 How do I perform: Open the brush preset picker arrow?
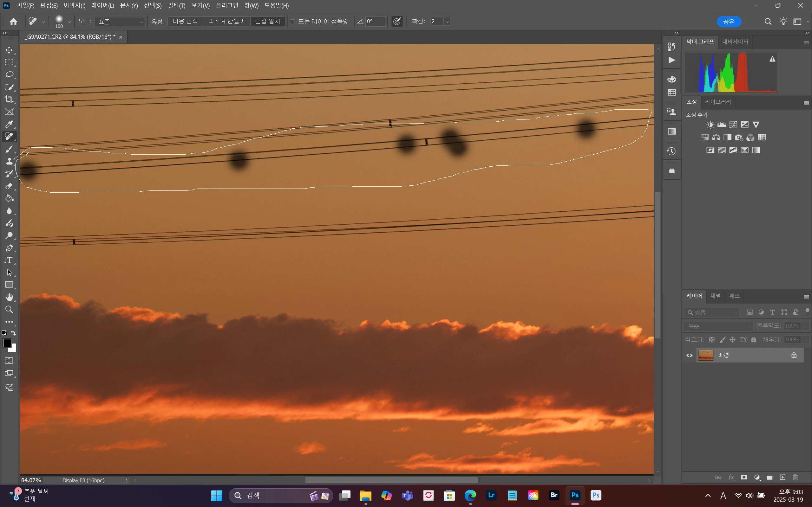69,22
